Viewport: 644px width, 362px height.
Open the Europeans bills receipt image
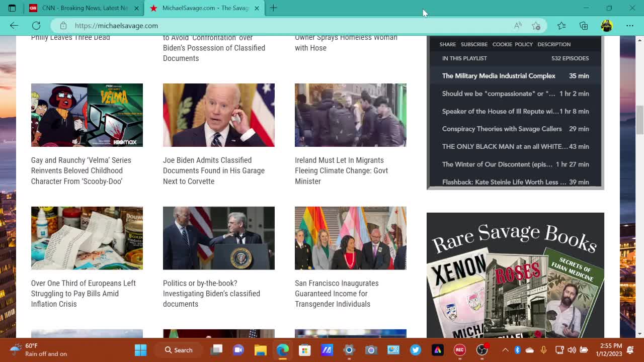coord(87,238)
